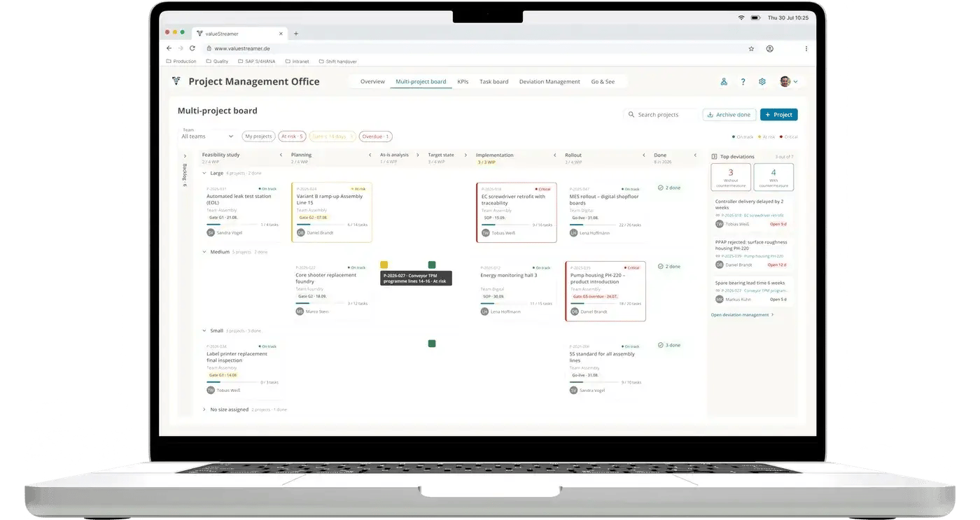
Task: Click the green square in the Medium row
Action: (x=432, y=265)
